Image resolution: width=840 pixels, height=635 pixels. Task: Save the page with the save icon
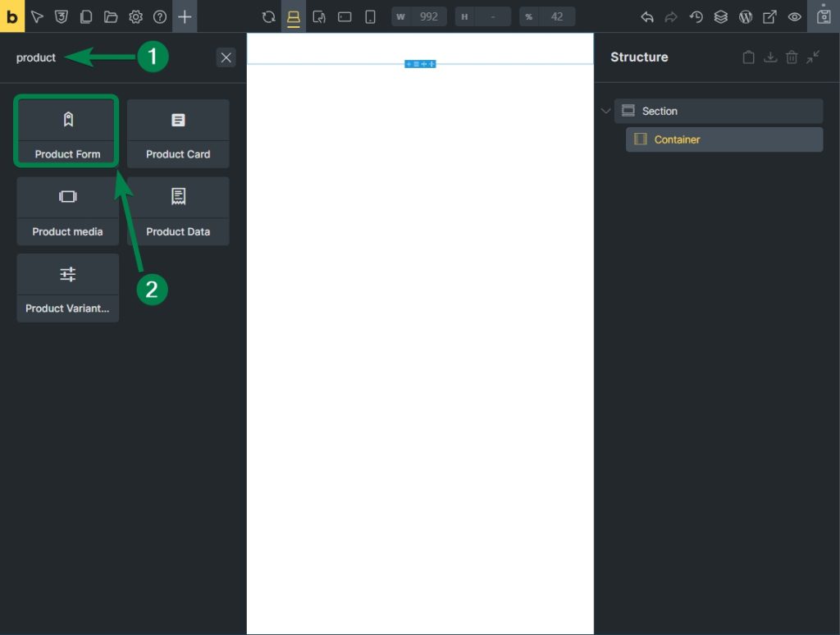824,16
